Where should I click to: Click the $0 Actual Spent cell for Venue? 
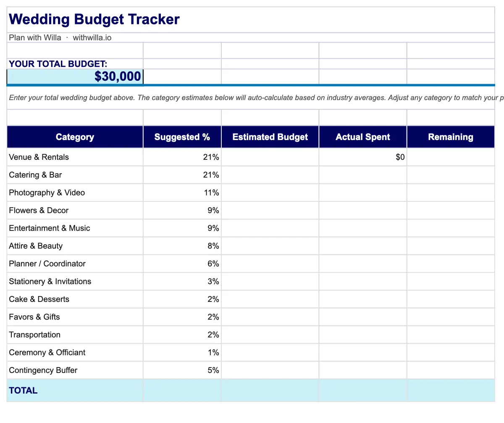(362, 157)
